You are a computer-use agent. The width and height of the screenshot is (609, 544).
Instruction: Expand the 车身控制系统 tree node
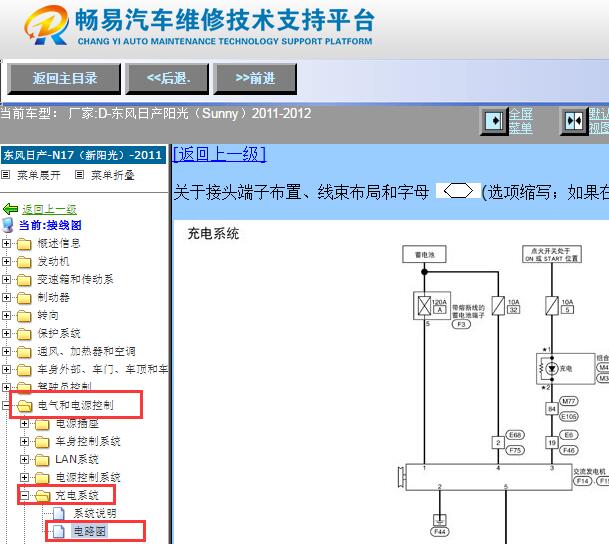coord(24,441)
